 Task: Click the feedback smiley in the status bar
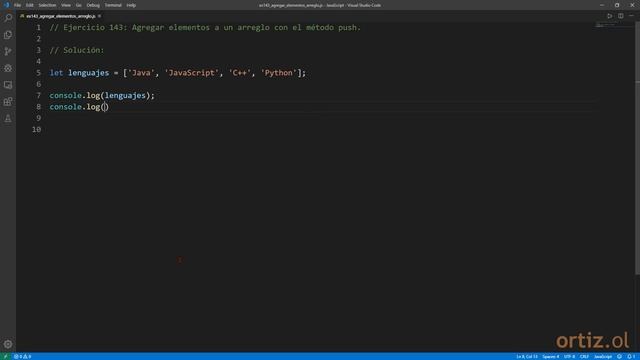pos(619,356)
